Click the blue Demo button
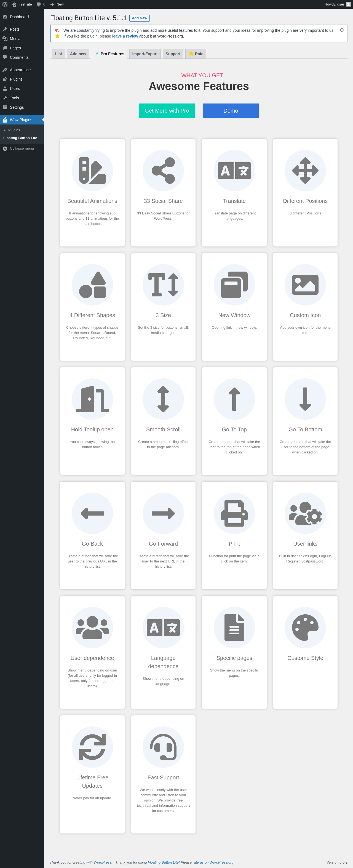Image resolution: width=353 pixels, height=868 pixels. click(231, 110)
